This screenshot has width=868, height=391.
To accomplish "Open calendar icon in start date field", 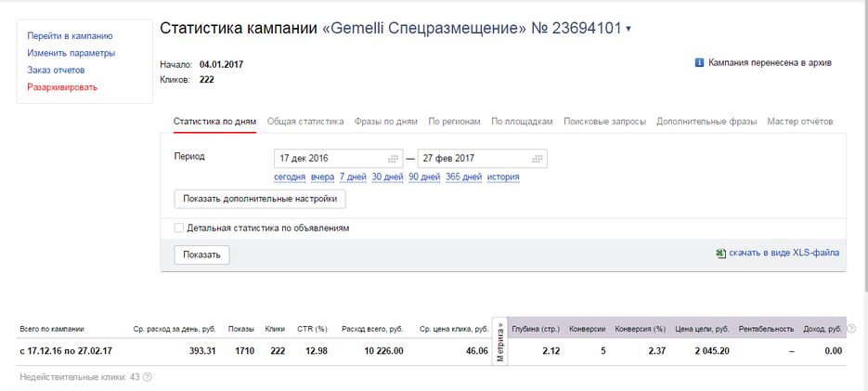I will (x=393, y=159).
